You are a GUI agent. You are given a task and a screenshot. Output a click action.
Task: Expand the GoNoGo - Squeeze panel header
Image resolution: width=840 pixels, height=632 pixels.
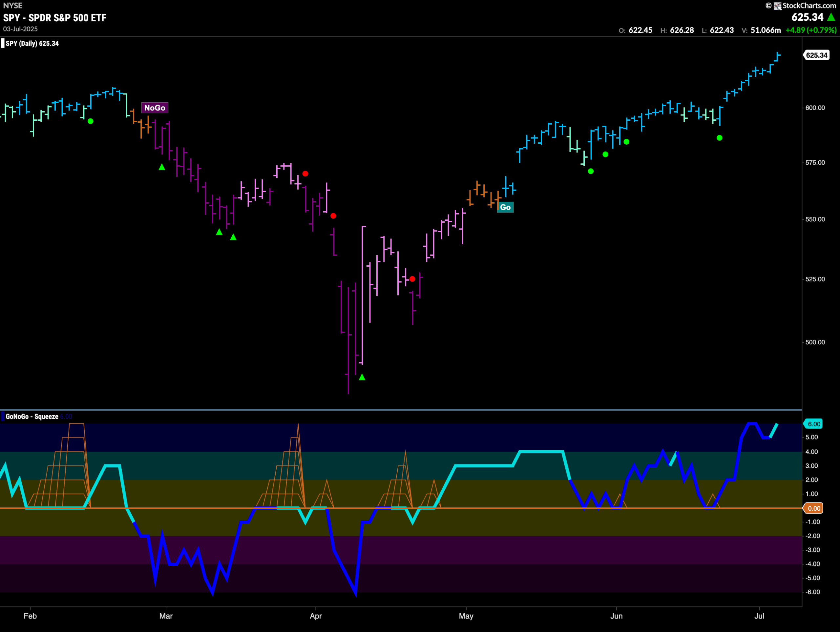point(32,416)
